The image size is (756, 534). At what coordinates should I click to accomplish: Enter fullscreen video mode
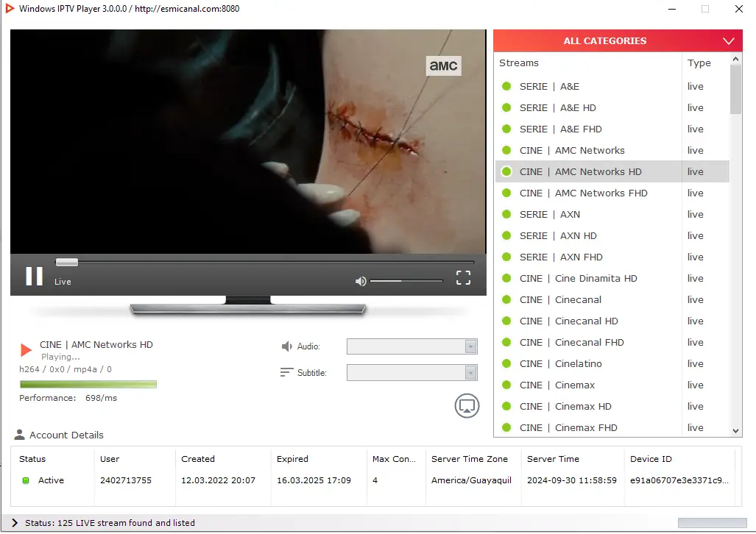coord(463,277)
